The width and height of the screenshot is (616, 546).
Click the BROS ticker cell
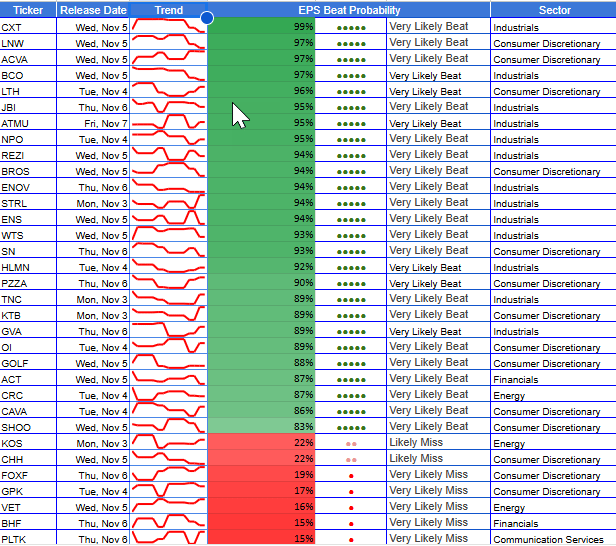point(28,171)
